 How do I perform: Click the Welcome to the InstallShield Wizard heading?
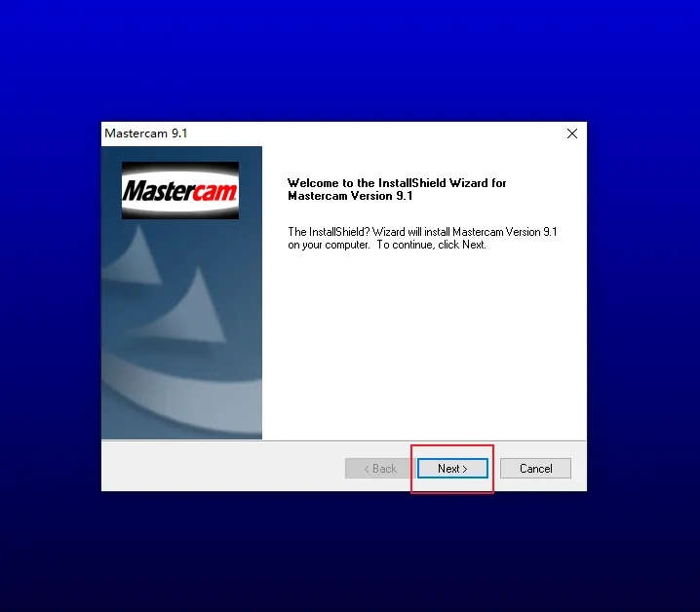tap(397, 189)
